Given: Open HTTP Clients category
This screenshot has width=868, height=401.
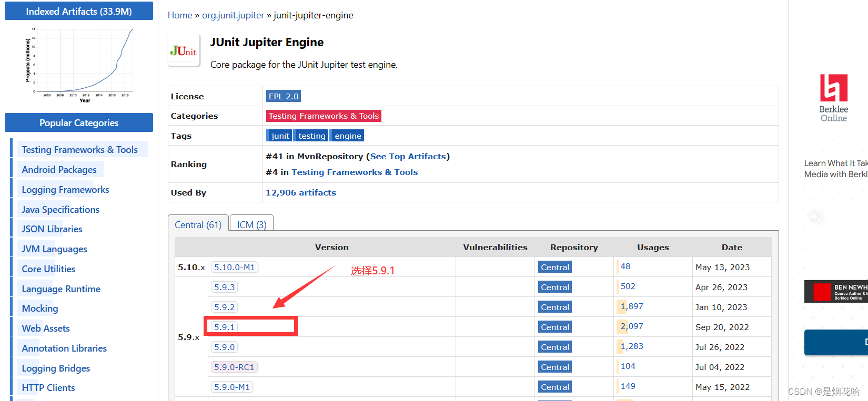Looking at the screenshot, I should (x=48, y=388).
